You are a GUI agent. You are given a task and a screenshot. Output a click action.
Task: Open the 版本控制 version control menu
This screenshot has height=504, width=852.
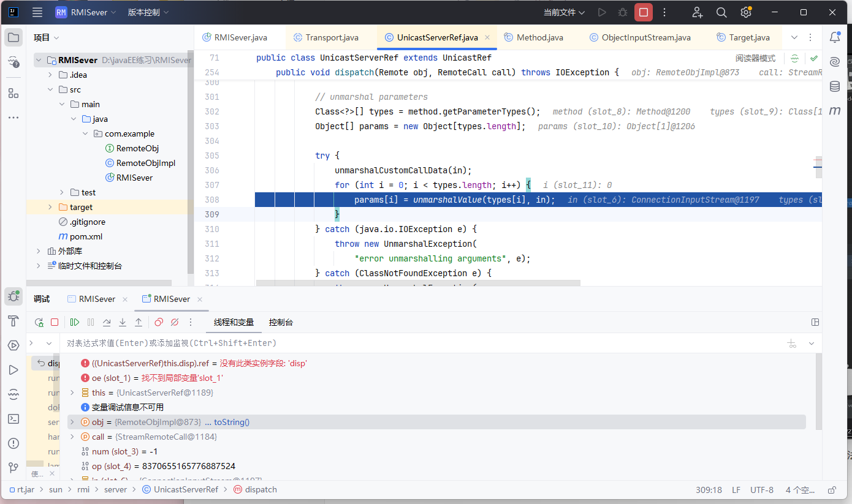pyautogui.click(x=148, y=12)
